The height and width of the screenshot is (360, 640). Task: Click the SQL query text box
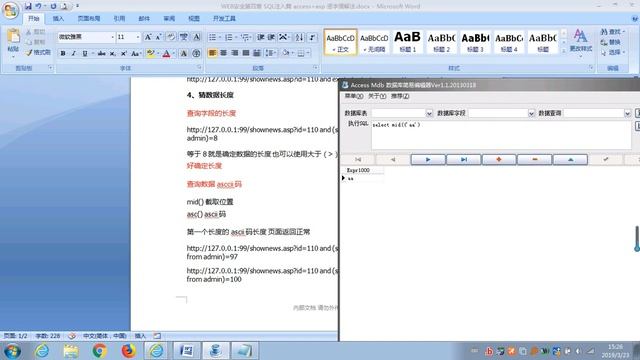click(501, 135)
